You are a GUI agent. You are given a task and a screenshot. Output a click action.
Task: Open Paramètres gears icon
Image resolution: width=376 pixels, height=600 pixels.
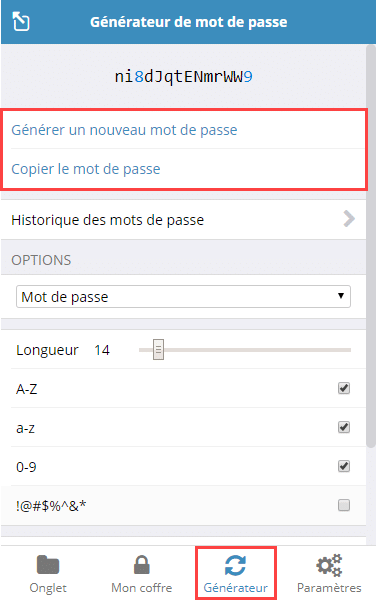[x=329, y=565]
